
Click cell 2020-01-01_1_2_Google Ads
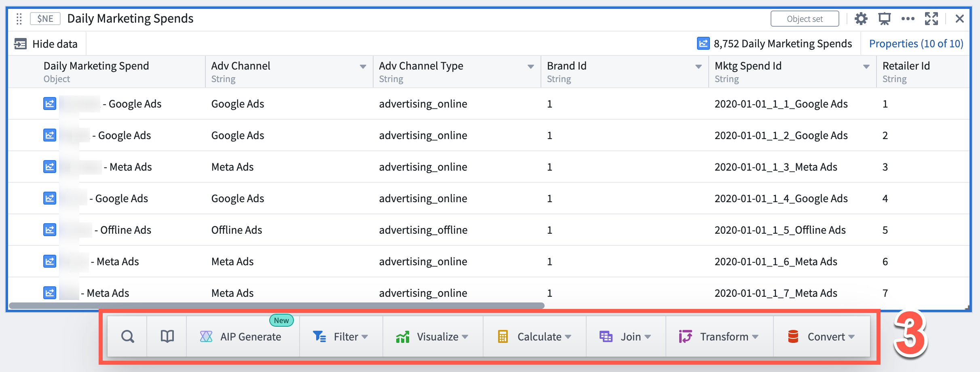click(781, 135)
